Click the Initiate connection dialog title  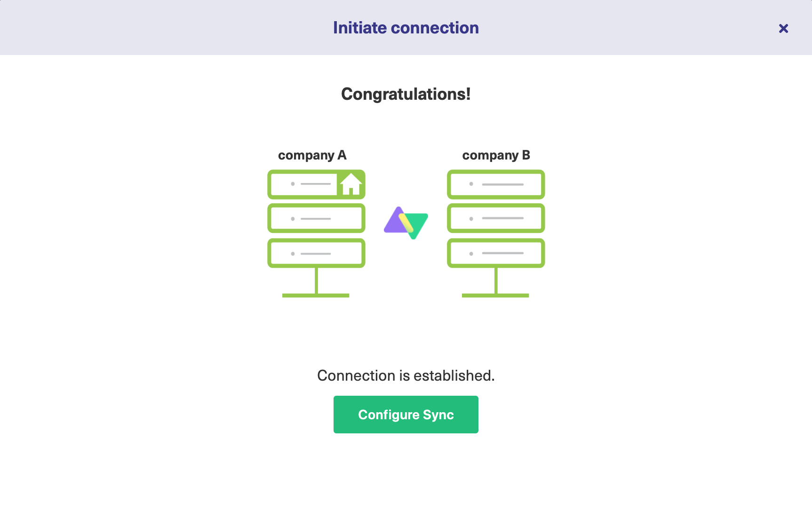(406, 28)
